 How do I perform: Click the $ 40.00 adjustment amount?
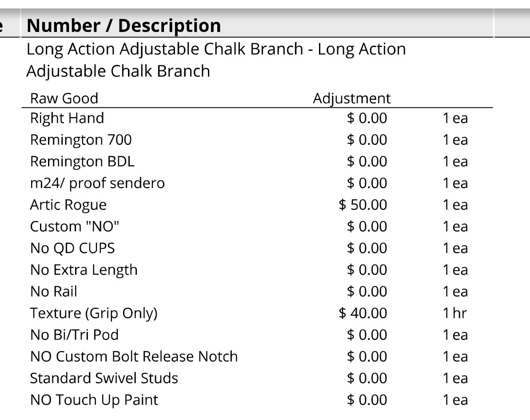(363, 313)
